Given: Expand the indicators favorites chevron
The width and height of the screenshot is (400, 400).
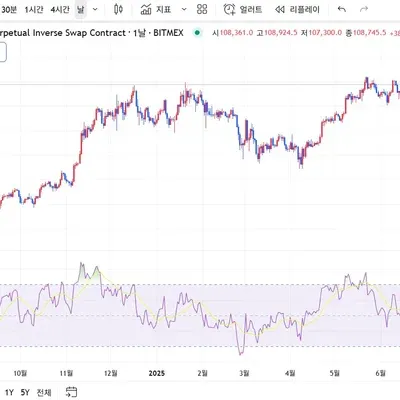Looking at the screenshot, I should coord(184,9).
